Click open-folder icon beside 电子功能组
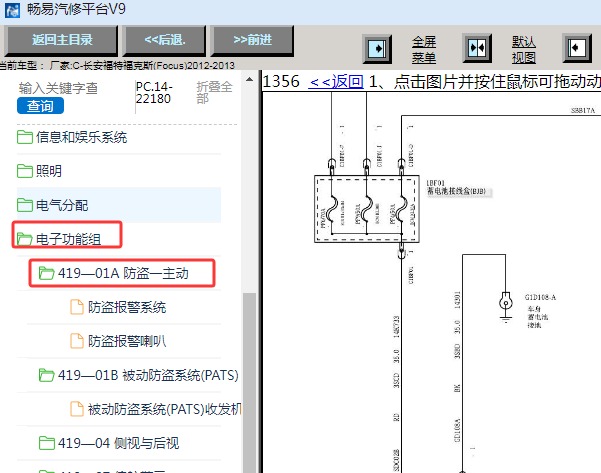Image resolution: width=601 pixels, height=473 pixels. tap(25, 239)
